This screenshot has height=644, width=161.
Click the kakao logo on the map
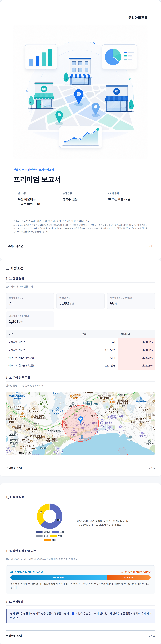[x=28, y=453]
